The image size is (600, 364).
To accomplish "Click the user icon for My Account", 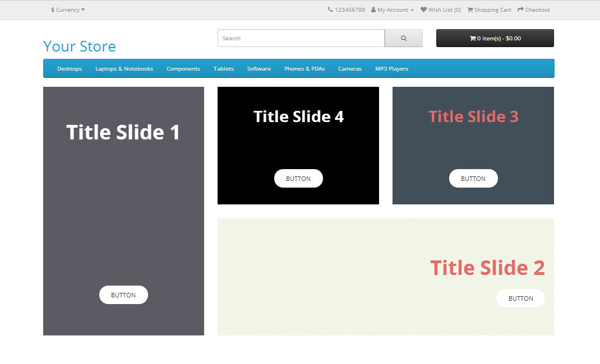I will pyautogui.click(x=373, y=10).
